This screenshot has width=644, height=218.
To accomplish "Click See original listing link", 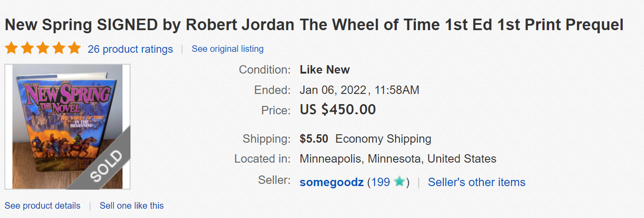I will click(x=227, y=49).
